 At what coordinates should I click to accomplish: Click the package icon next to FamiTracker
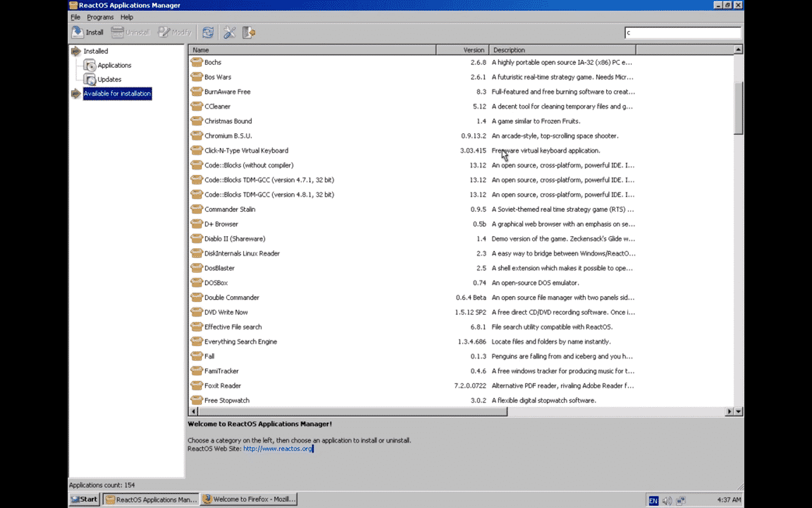pyautogui.click(x=196, y=370)
